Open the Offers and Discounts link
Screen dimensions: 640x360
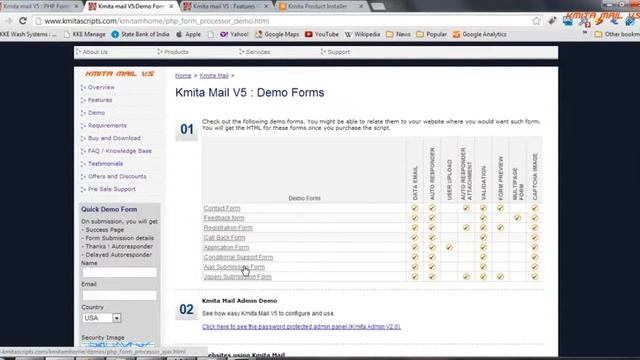click(x=117, y=176)
